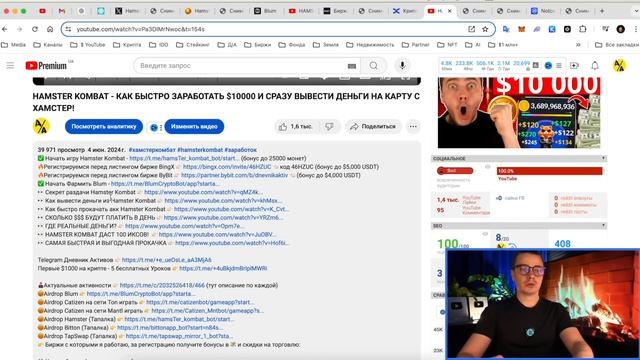Open the three-dot more actions menu
Screen dimensions: 640x360
[x=413, y=127]
